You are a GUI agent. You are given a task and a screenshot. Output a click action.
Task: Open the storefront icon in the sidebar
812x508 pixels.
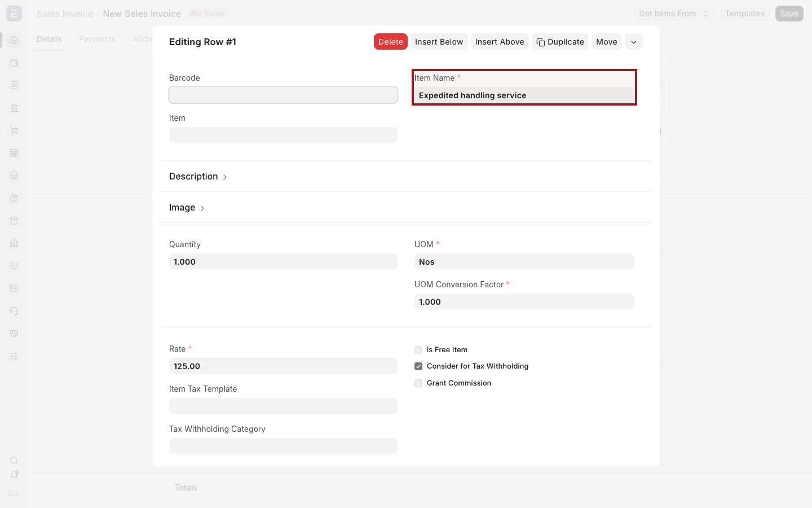point(14,176)
